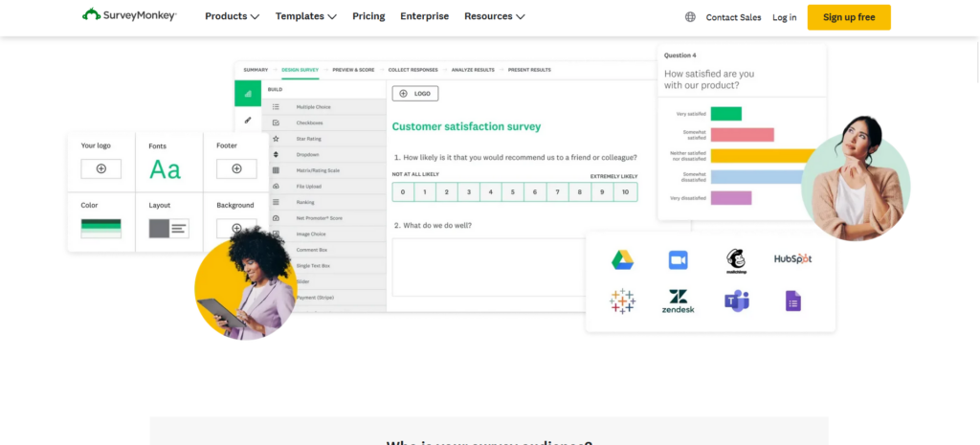Open the globe language selector
980x445 pixels.
[x=690, y=17]
